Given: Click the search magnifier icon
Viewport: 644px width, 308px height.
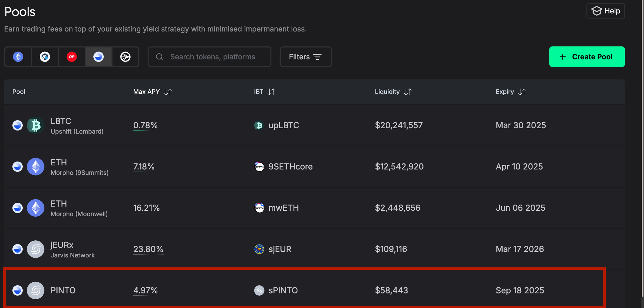Looking at the screenshot, I should point(160,57).
